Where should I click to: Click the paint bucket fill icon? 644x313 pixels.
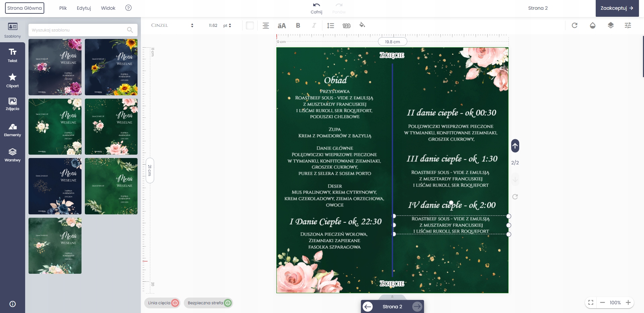tap(362, 25)
